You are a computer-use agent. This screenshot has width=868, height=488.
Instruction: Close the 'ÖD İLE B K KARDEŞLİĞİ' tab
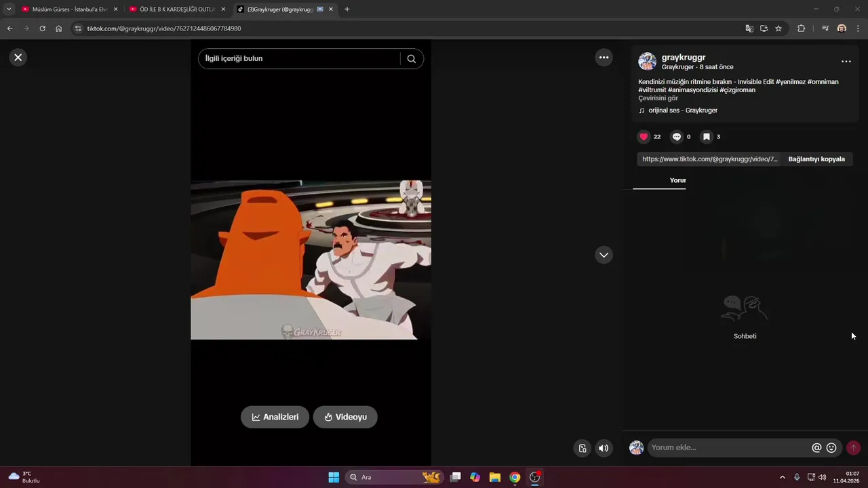[223, 9]
